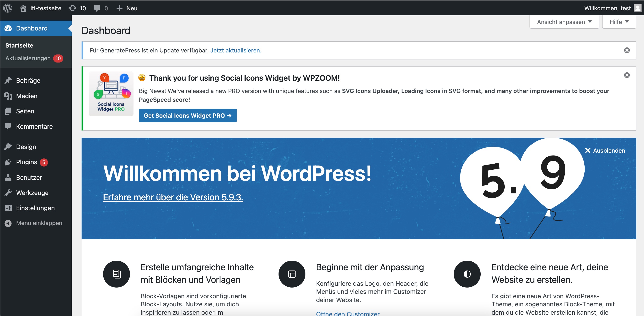Click the blocks and patterns circle icon

116,274
